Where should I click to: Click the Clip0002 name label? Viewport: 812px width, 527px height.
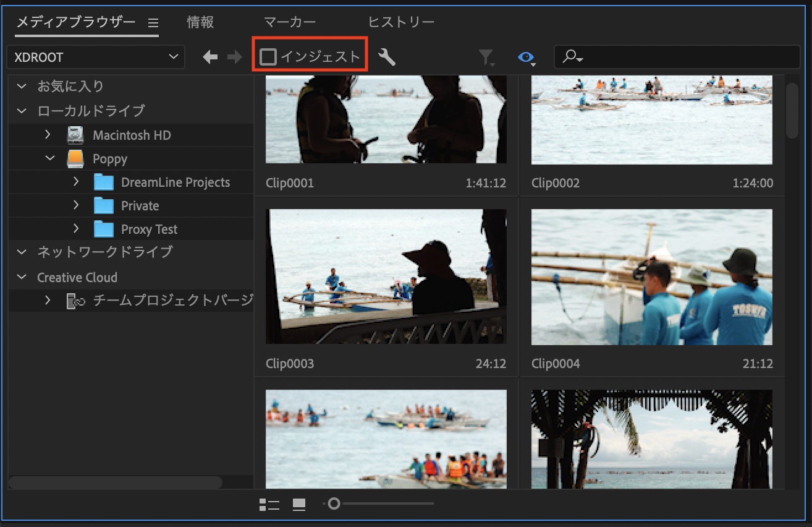point(556,183)
